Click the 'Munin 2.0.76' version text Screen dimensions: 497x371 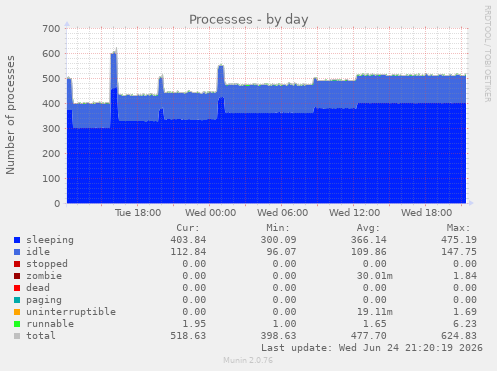(x=248, y=360)
